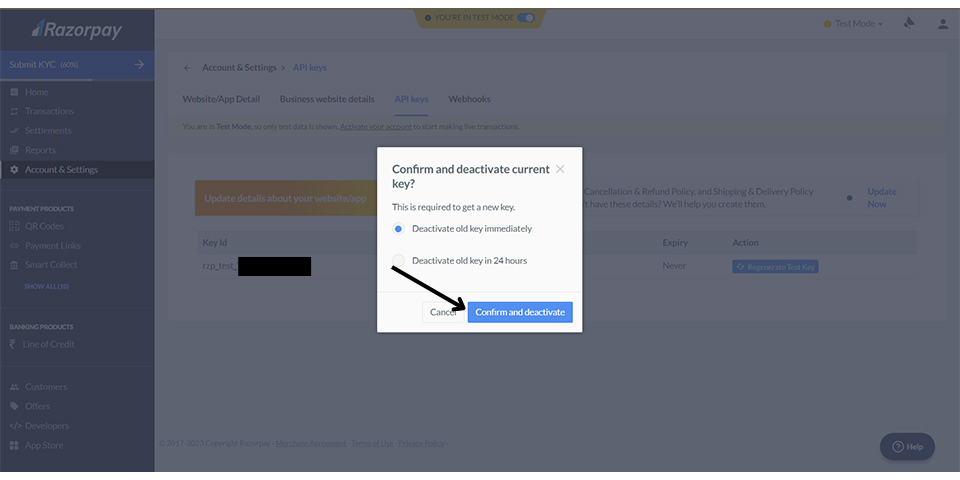Select Deactivate old key in 24 hours
Image resolution: width=960 pixels, height=480 pixels.
(x=399, y=261)
